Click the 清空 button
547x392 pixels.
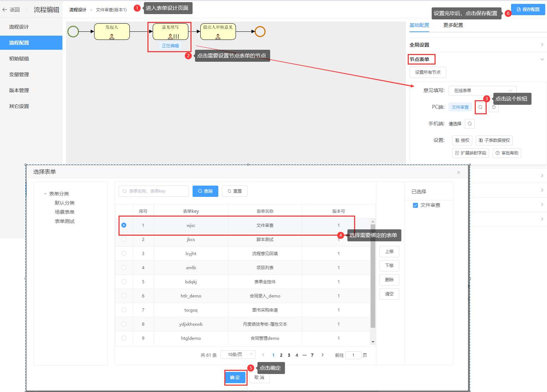pyautogui.click(x=389, y=294)
